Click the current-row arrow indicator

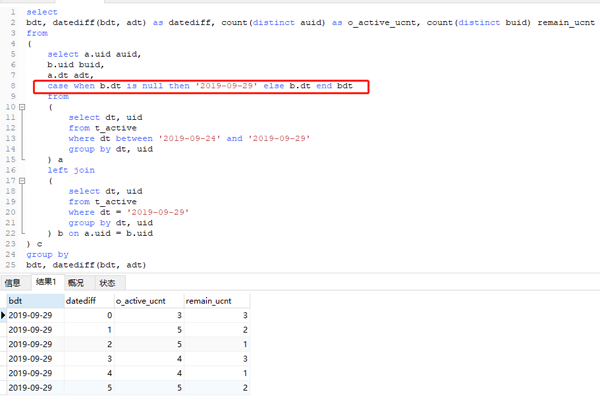4,314
